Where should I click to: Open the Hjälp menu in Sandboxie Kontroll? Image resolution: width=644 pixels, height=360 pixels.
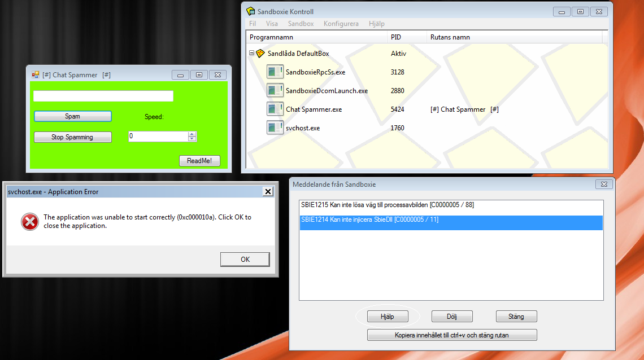377,24
